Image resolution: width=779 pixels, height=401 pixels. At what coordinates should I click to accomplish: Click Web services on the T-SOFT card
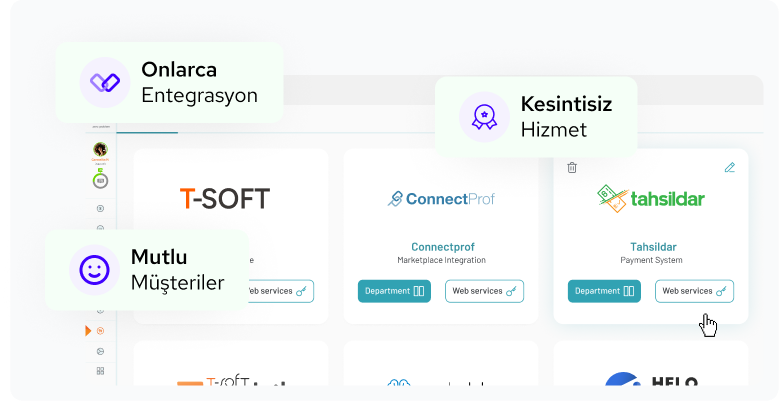click(275, 291)
